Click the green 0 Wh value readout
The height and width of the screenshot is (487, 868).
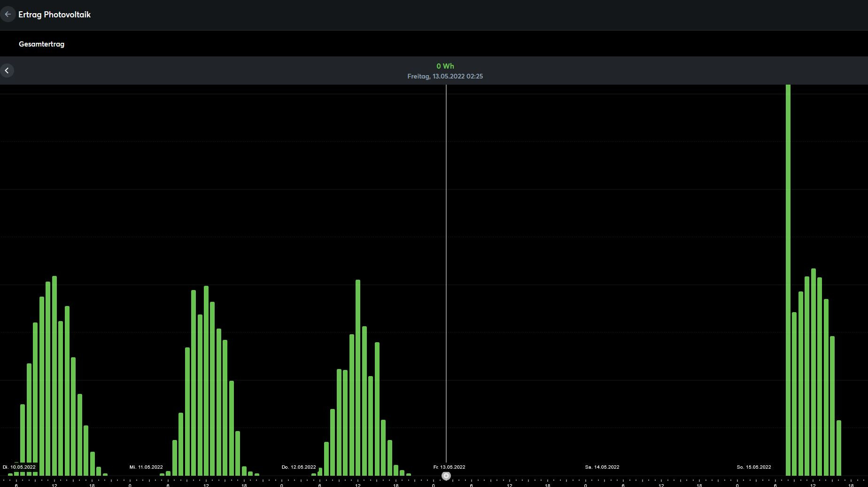[445, 66]
